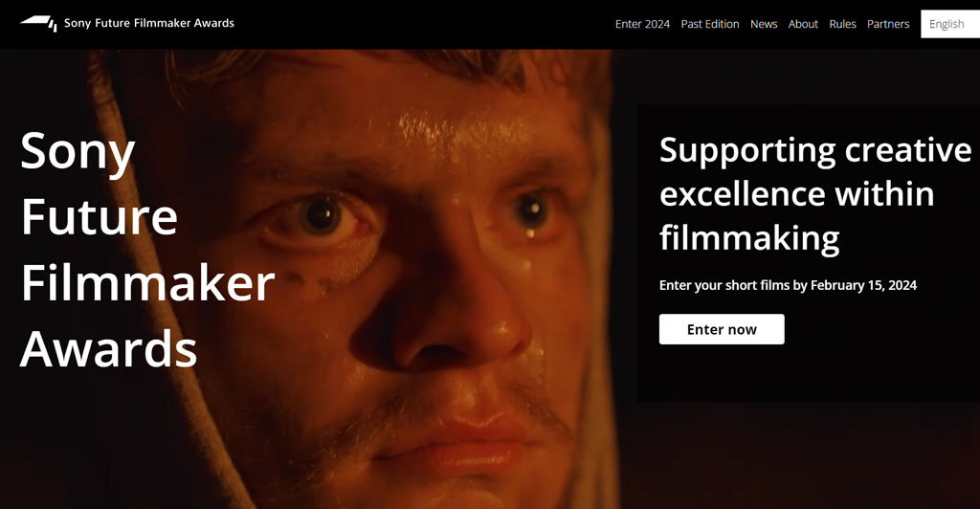
Task: View the Rules page
Action: click(x=842, y=24)
